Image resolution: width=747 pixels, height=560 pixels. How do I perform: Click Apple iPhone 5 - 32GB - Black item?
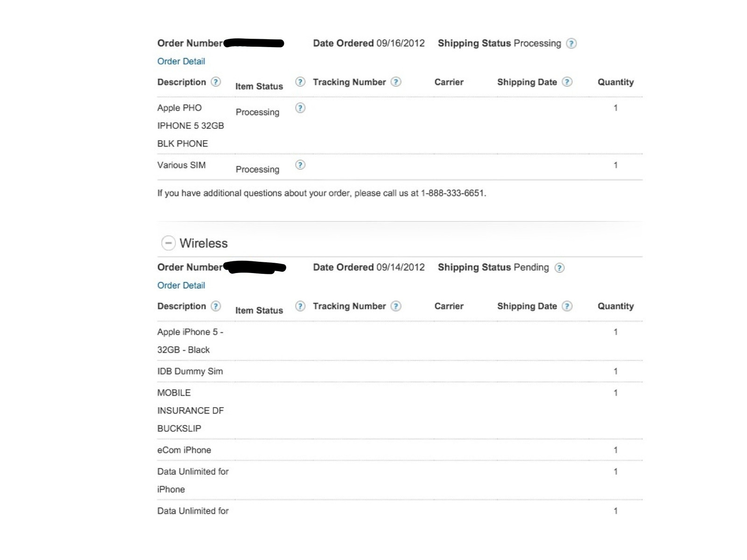click(x=190, y=341)
